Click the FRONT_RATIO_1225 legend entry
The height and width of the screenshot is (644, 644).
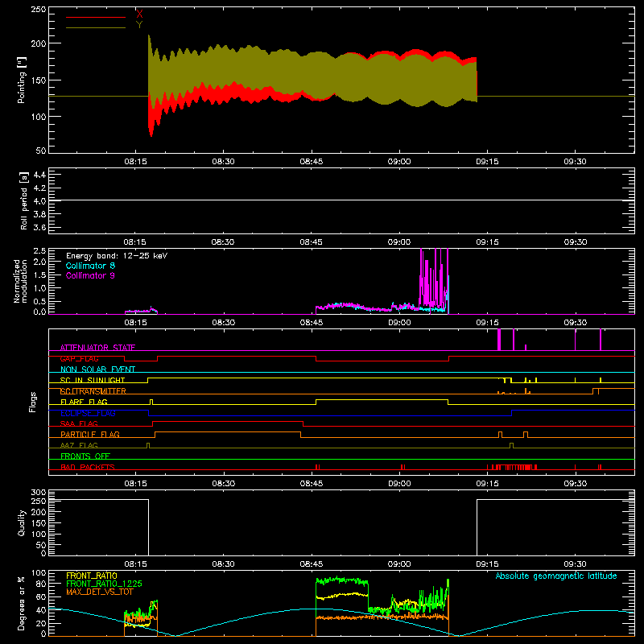[105, 584]
